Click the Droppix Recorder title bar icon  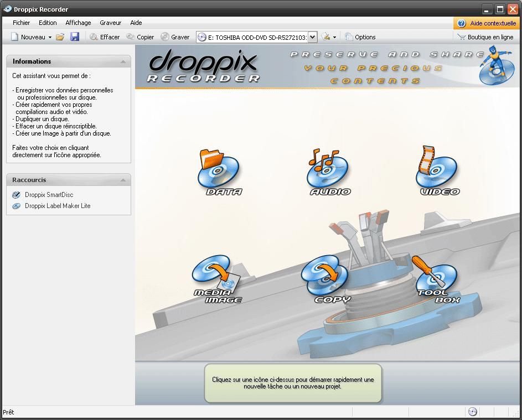[x=7, y=9]
